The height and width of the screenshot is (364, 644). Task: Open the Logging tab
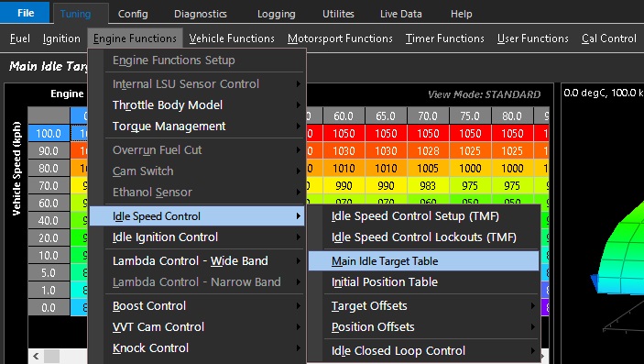click(x=277, y=14)
